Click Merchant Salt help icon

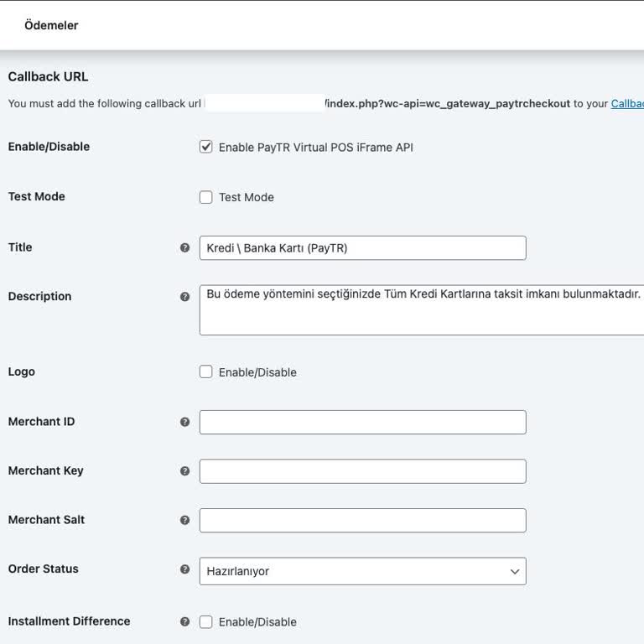(x=184, y=520)
